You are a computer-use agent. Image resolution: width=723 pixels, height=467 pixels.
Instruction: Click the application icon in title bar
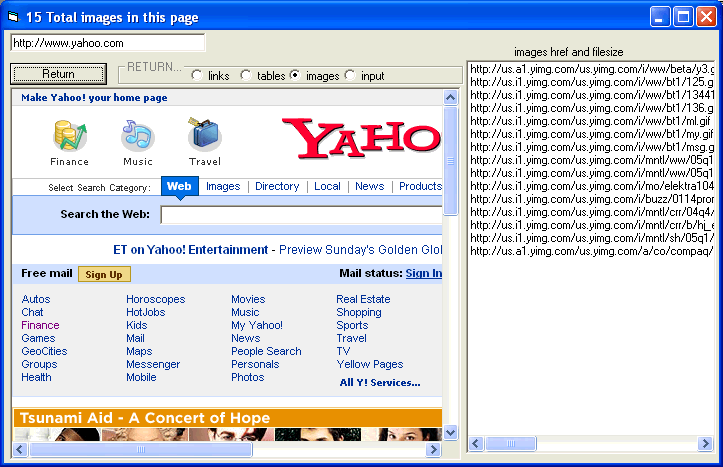pyautogui.click(x=13, y=17)
